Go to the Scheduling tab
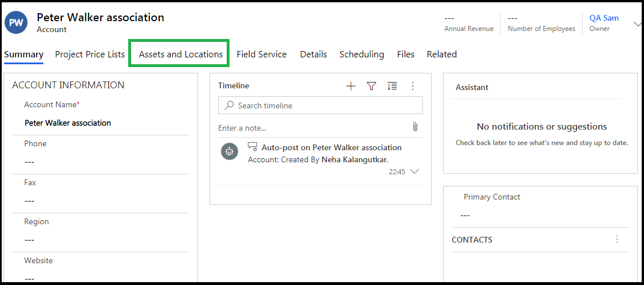Screen dimensions: 644x285 [361, 54]
